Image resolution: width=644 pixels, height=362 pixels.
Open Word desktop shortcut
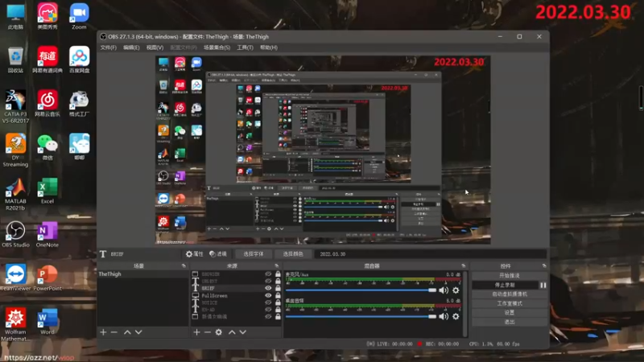(x=47, y=321)
